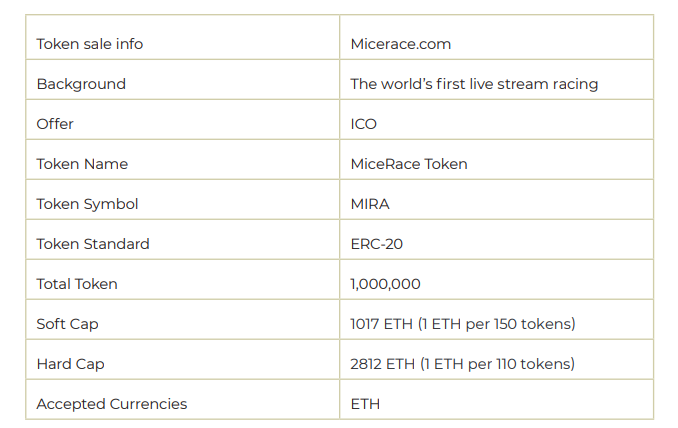This screenshot has height=428, width=678.
Task: Click 'The world's first live stream racing' text
Action: click(474, 84)
